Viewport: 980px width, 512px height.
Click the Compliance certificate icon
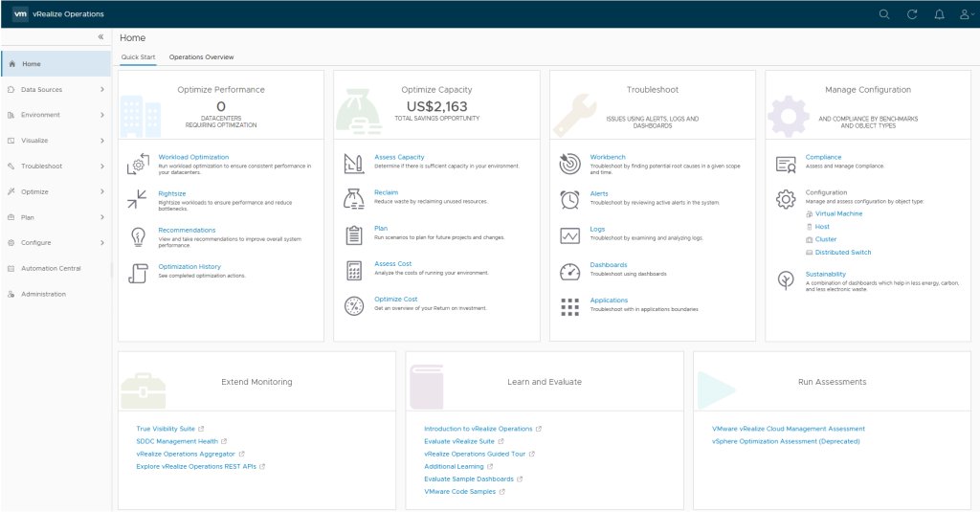(x=786, y=165)
